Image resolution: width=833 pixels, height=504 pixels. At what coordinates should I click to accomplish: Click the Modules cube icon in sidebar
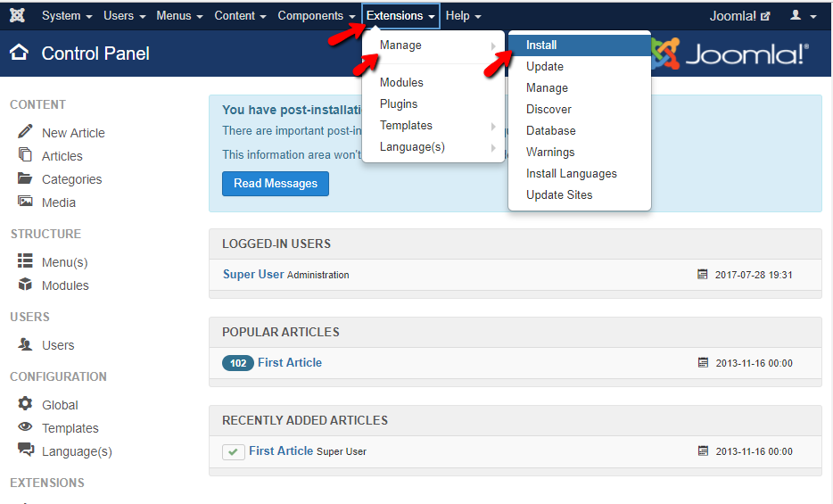click(25, 285)
